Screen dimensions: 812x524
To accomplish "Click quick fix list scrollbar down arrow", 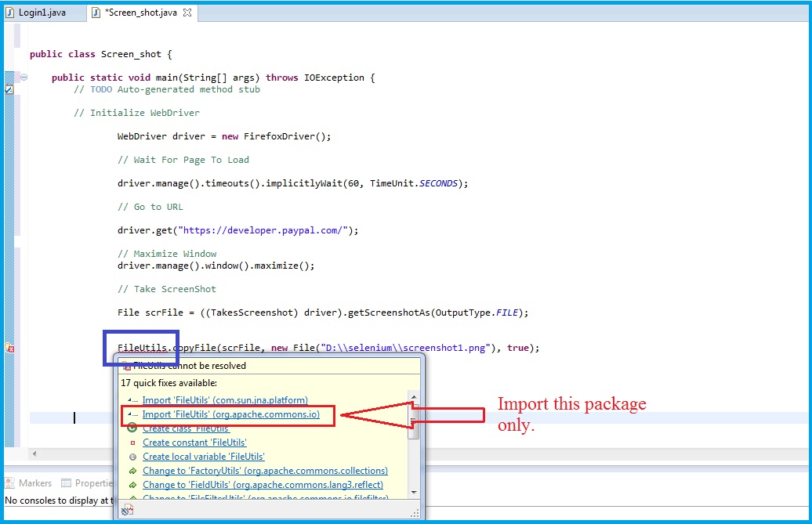I will 414,493.
